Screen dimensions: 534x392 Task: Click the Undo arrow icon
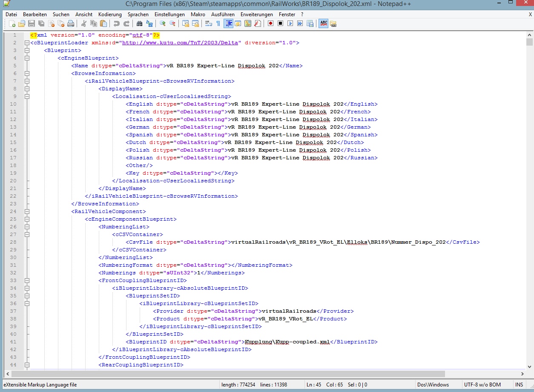tap(117, 23)
